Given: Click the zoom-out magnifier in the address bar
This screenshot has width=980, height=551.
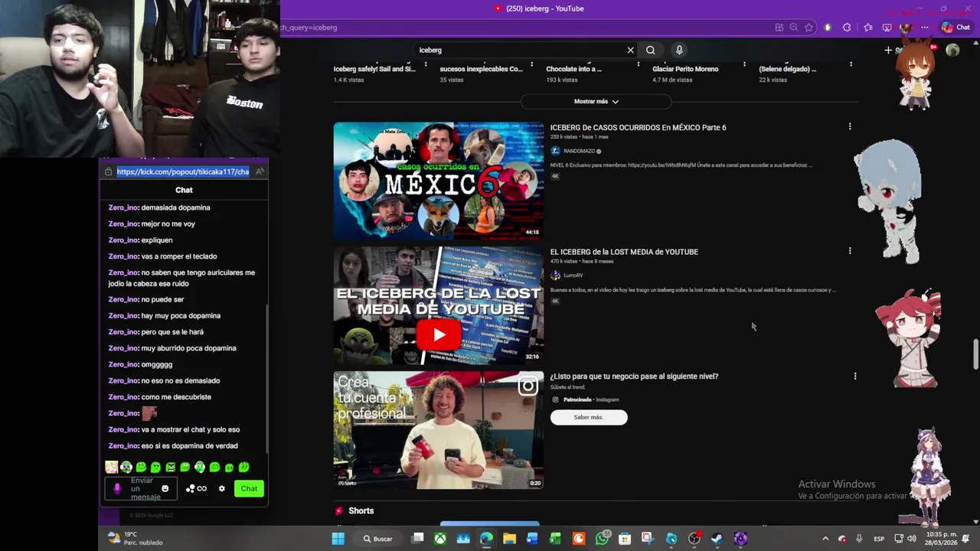Looking at the screenshot, I should [x=794, y=28].
